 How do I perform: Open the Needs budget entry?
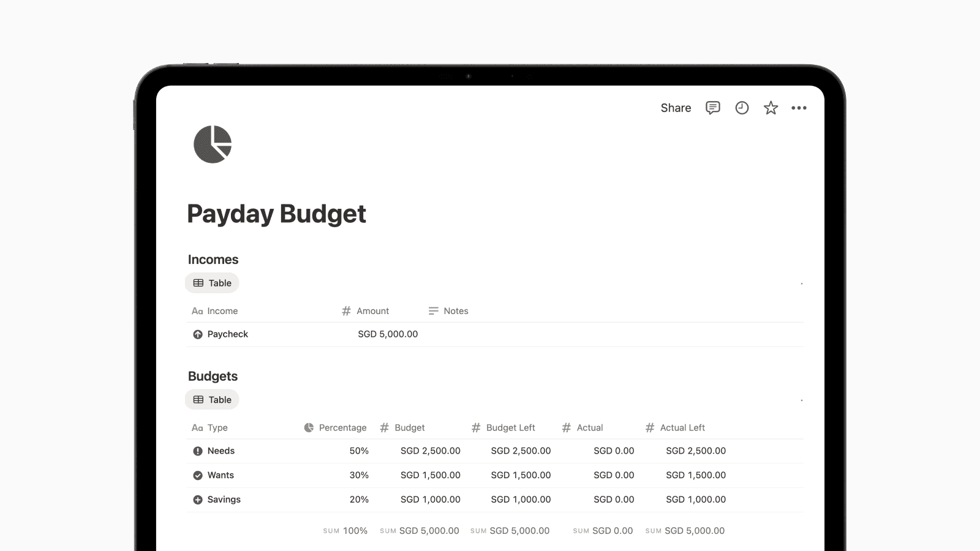coord(221,451)
